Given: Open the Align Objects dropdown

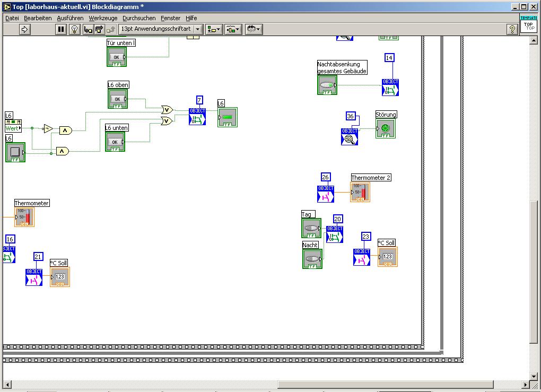Looking at the screenshot, I should coord(214,29).
